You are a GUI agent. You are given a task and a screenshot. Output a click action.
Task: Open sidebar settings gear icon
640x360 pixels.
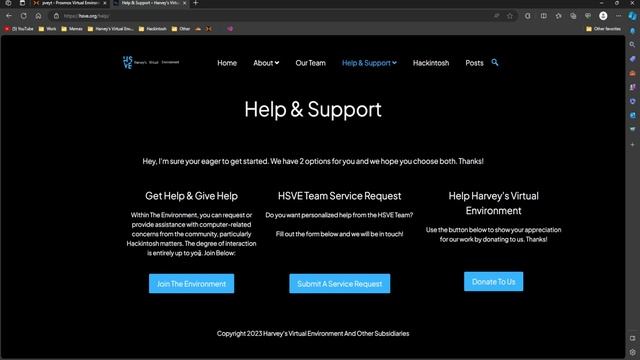coord(632,352)
